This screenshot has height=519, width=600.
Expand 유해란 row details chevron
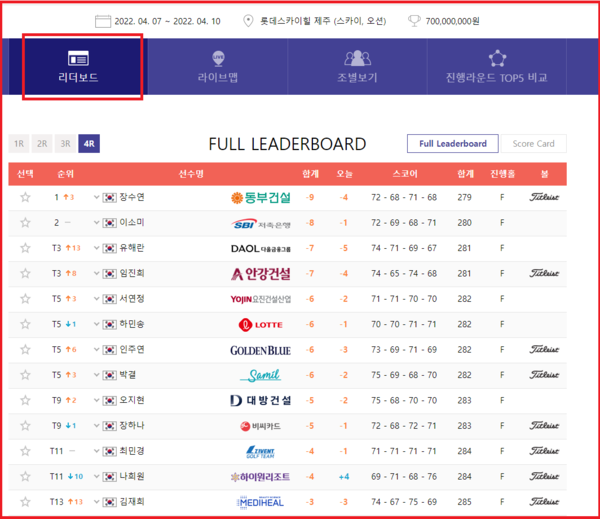click(x=96, y=248)
